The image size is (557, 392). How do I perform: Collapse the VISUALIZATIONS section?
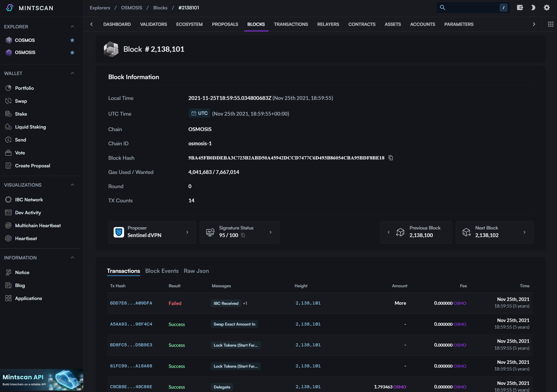click(72, 185)
